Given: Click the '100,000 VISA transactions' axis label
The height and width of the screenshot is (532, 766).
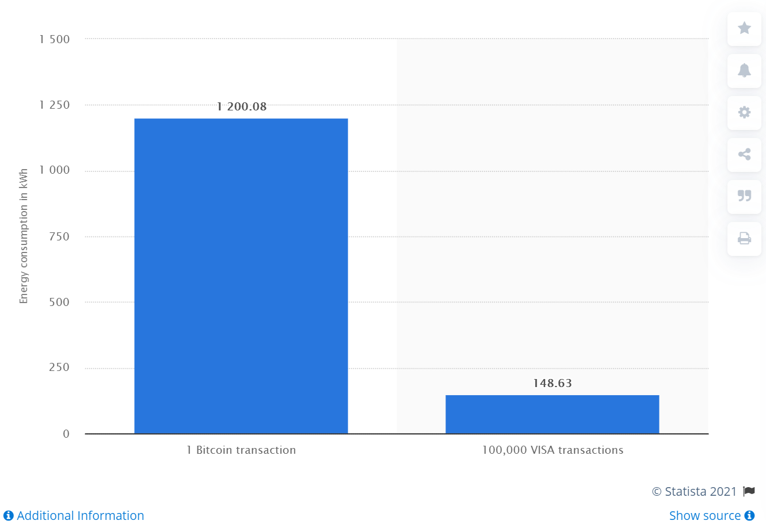Looking at the screenshot, I should (x=552, y=450).
